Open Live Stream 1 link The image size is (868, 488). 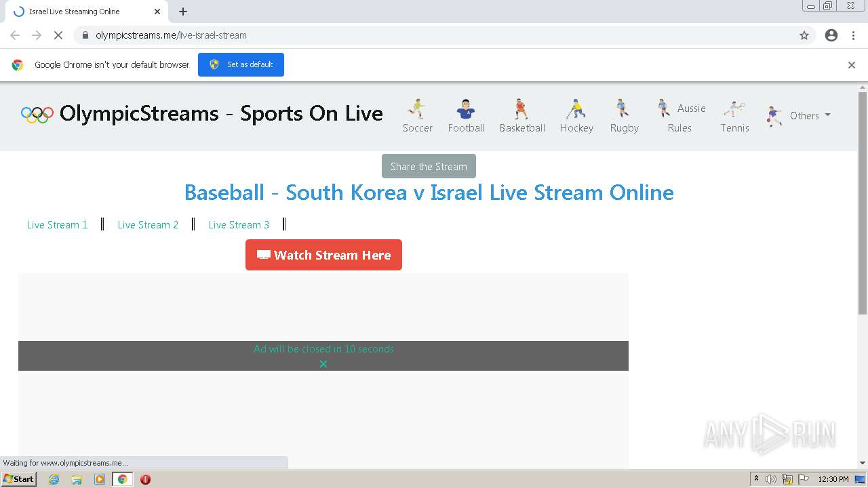(57, 224)
